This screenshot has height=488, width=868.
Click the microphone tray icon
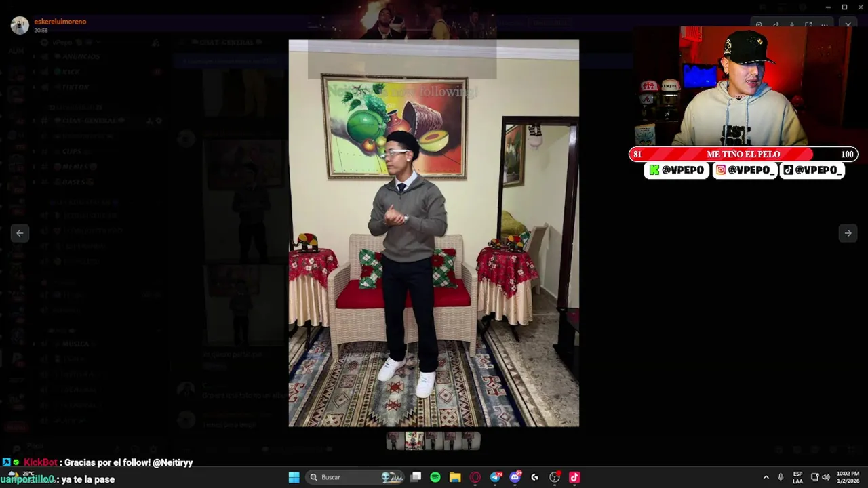[781, 477]
